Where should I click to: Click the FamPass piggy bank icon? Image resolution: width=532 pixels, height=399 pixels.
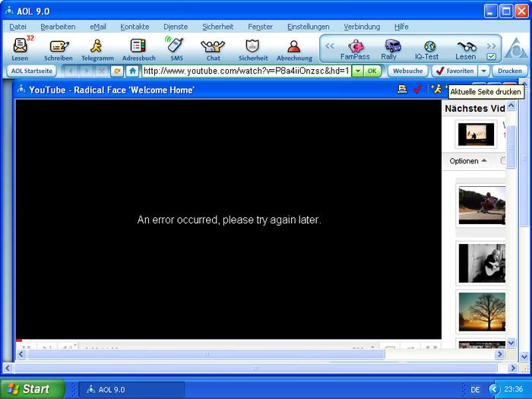coord(355,49)
